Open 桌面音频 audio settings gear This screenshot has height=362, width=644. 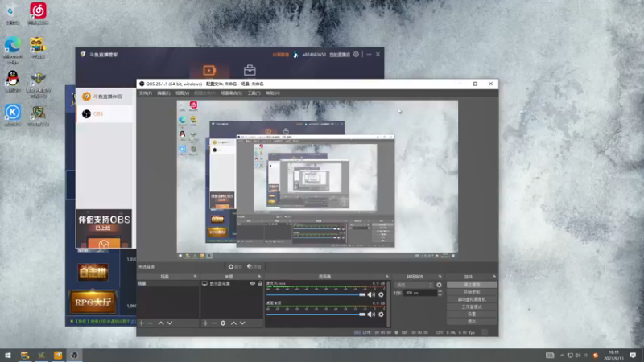pos(381,315)
